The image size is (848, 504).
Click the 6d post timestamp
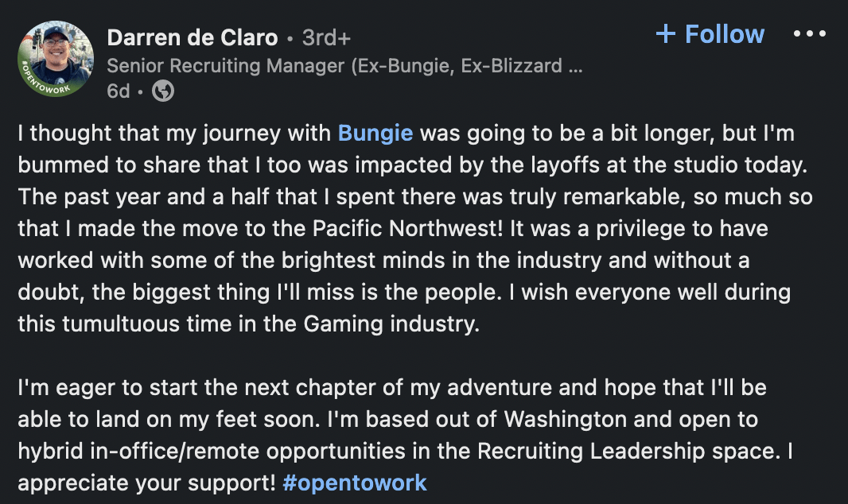click(x=119, y=91)
